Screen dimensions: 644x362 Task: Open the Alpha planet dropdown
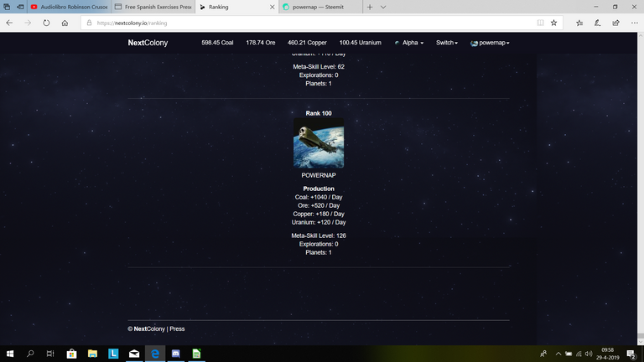pyautogui.click(x=409, y=43)
